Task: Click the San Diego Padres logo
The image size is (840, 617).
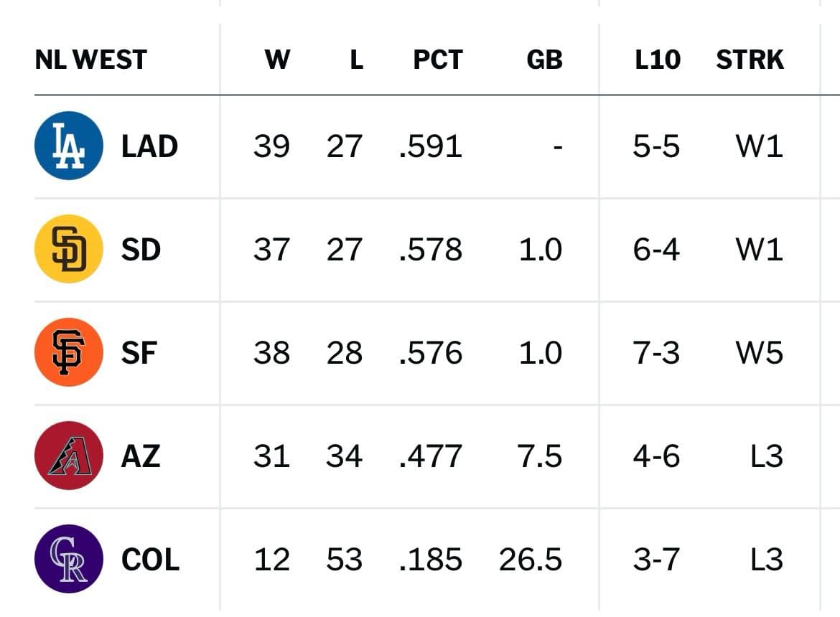Action: (x=69, y=249)
